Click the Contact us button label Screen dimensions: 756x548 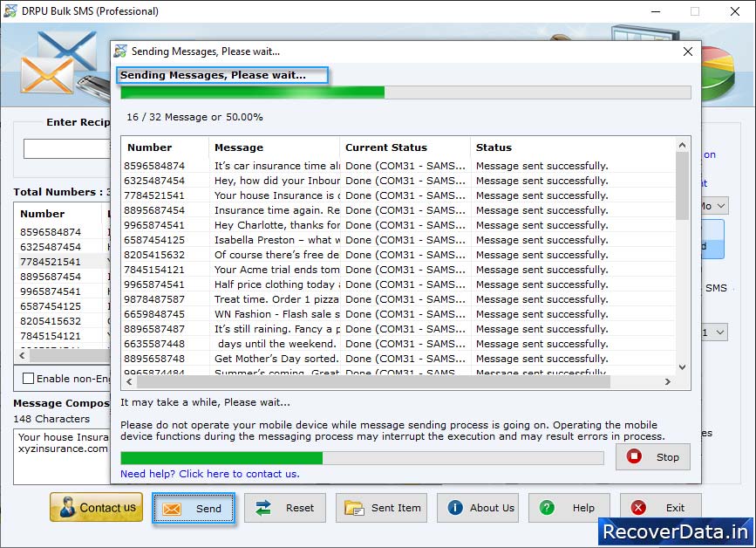tap(107, 508)
